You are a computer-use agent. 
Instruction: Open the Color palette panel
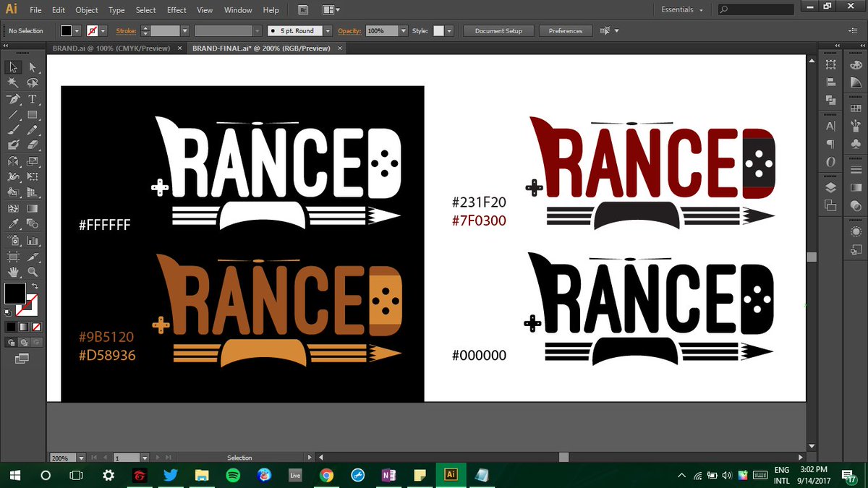click(x=856, y=64)
